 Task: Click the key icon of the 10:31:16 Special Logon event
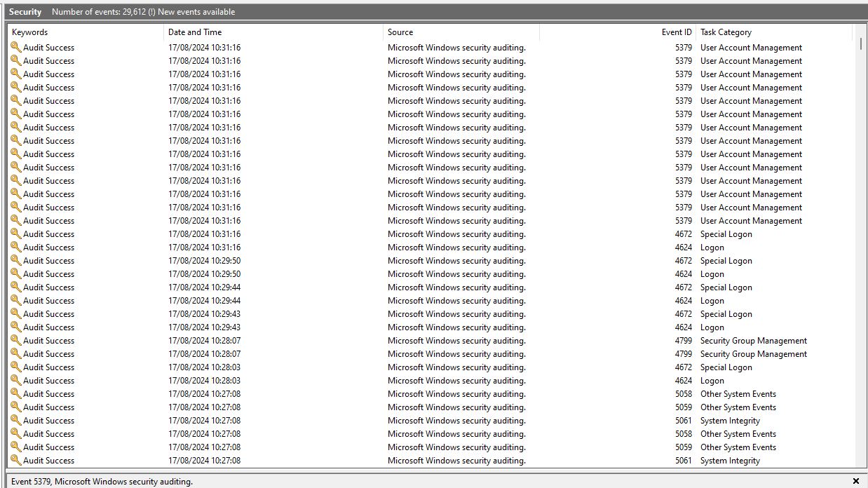click(x=15, y=233)
